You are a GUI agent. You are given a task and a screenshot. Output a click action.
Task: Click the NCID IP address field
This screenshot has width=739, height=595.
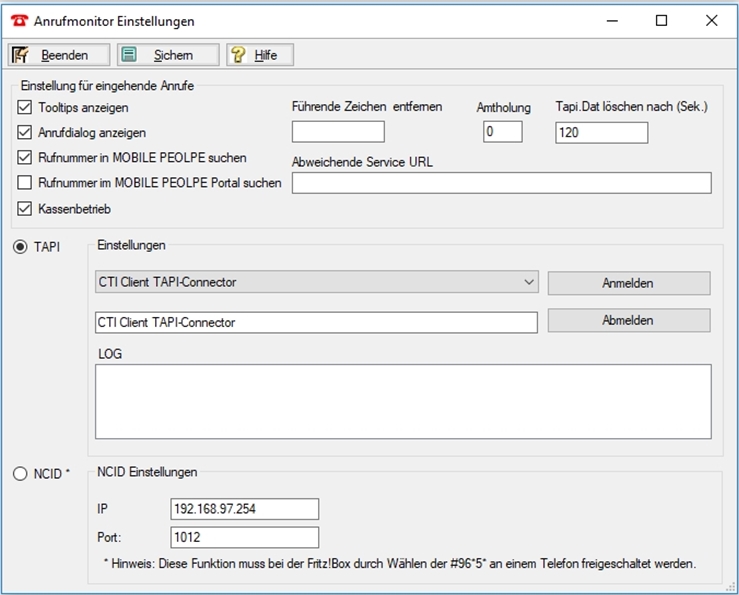[244, 509]
